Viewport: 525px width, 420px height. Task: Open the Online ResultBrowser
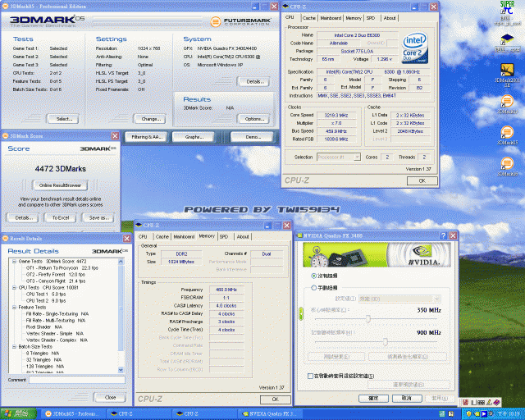[x=60, y=185]
